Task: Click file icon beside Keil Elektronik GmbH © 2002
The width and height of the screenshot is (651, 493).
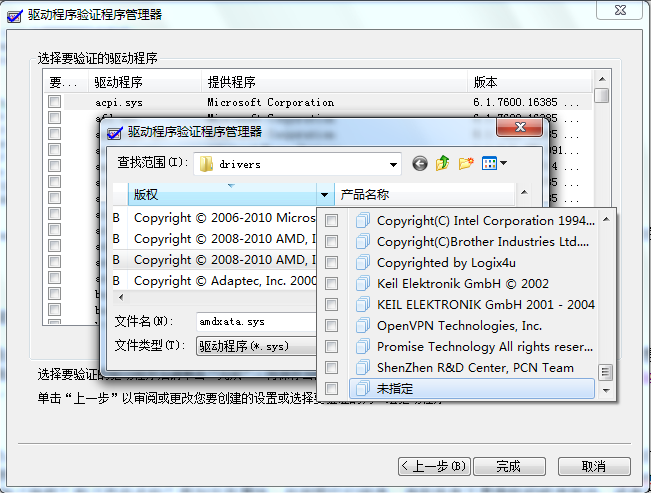Action: click(x=362, y=283)
